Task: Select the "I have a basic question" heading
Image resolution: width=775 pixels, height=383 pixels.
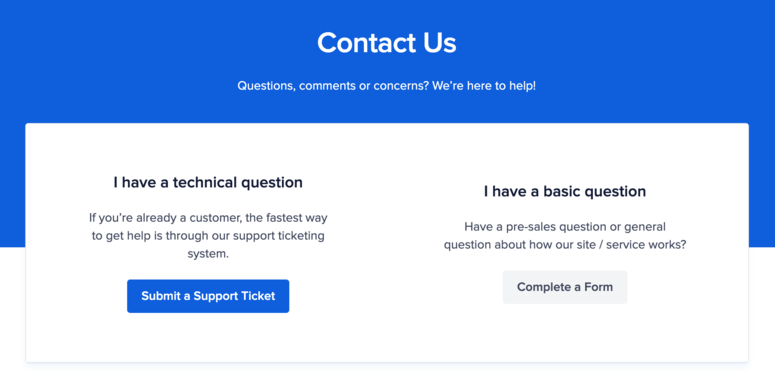Action: 565,191
